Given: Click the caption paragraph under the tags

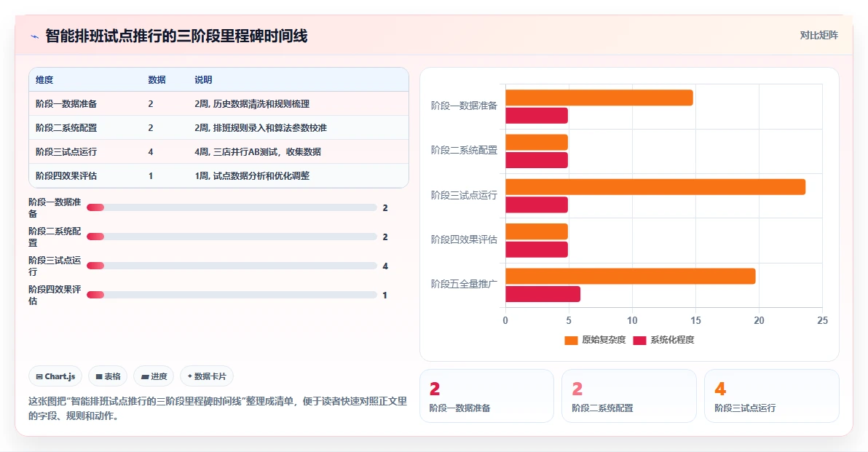Looking at the screenshot, I should click(x=218, y=408).
